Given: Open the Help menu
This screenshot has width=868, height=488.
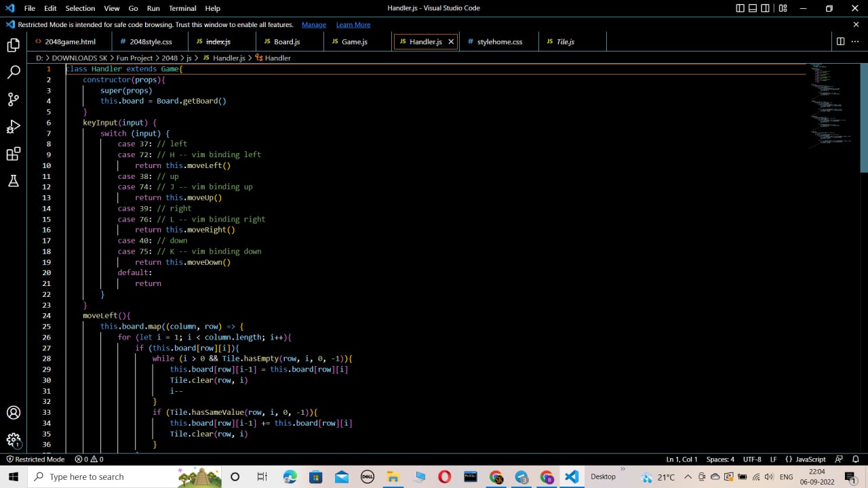Looking at the screenshot, I should pyautogui.click(x=212, y=8).
